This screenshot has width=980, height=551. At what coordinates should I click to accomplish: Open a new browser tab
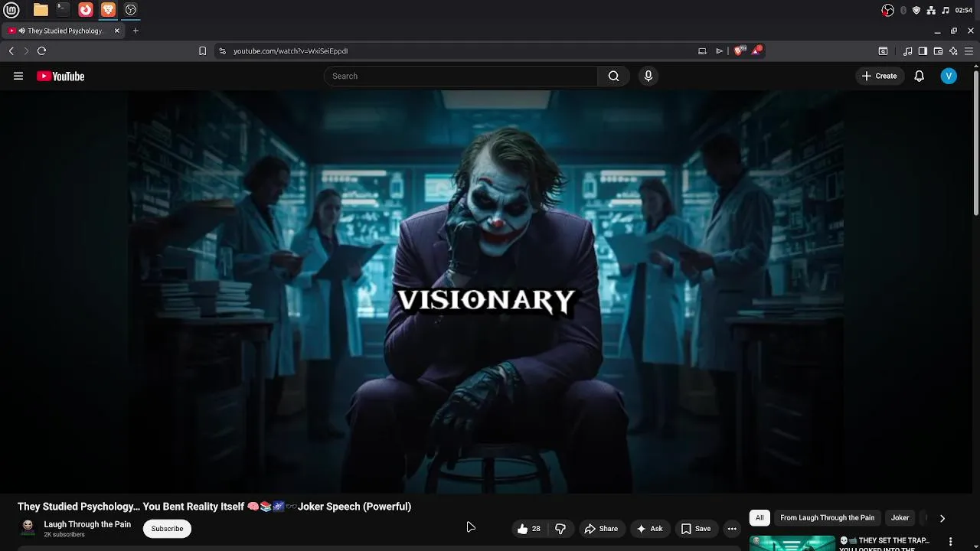click(136, 31)
